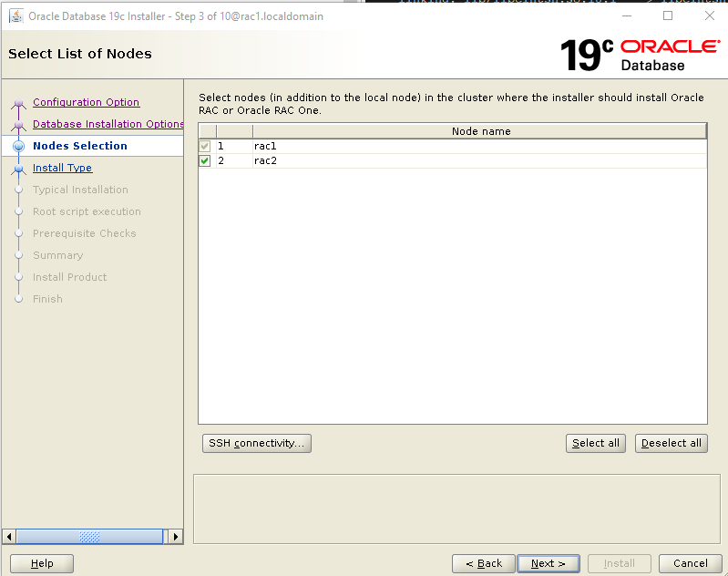Click the Install Type step bullet icon
The image size is (728, 576).
[18, 169]
